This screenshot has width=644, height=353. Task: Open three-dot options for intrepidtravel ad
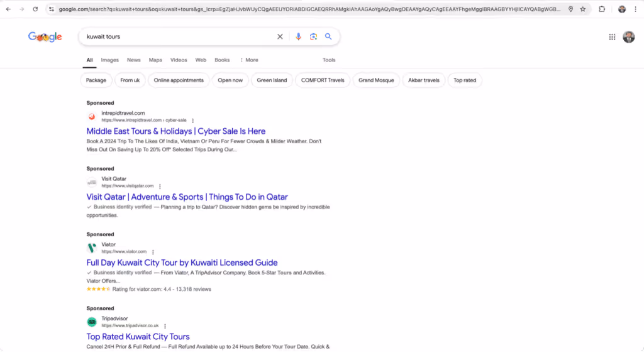[192, 121]
